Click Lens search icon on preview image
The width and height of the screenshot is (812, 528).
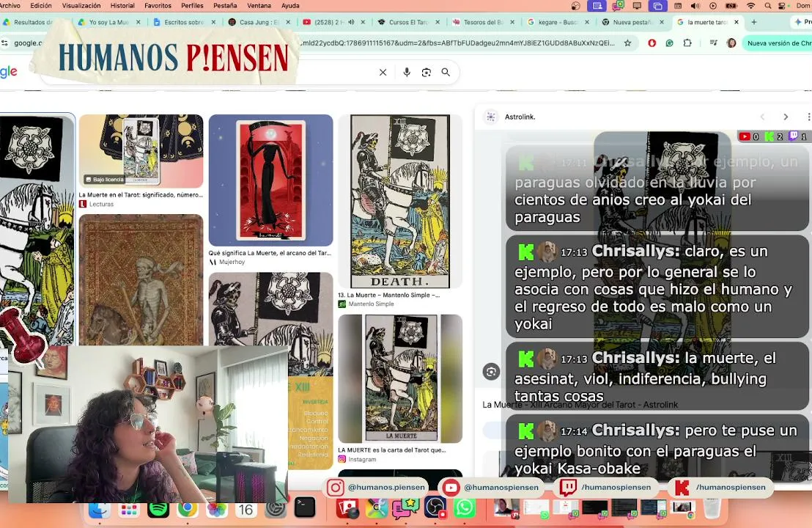tap(491, 372)
